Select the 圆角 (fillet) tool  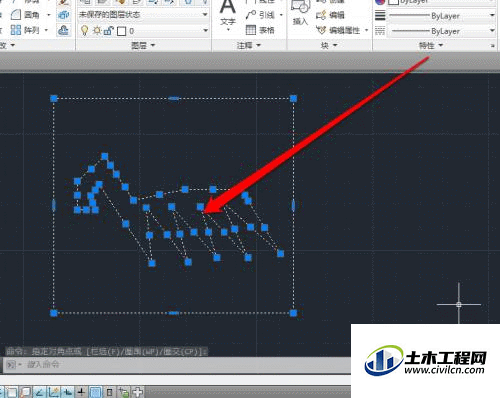(25, 15)
